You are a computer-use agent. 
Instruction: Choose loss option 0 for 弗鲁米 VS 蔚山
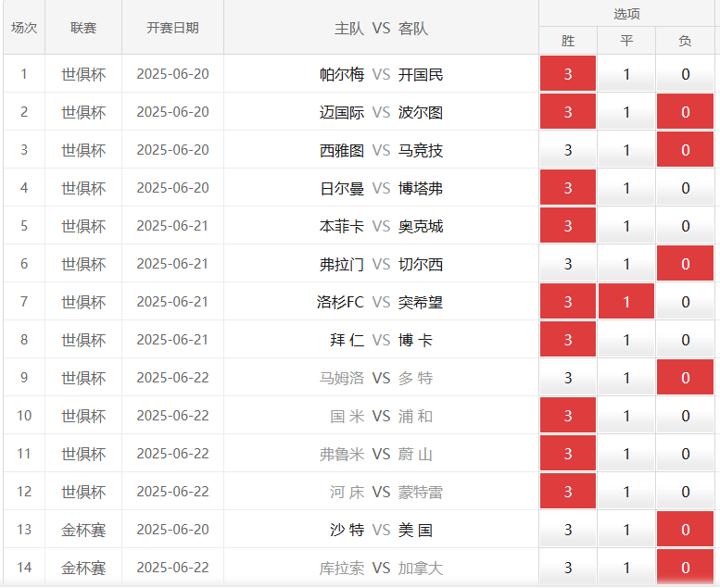coord(685,454)
